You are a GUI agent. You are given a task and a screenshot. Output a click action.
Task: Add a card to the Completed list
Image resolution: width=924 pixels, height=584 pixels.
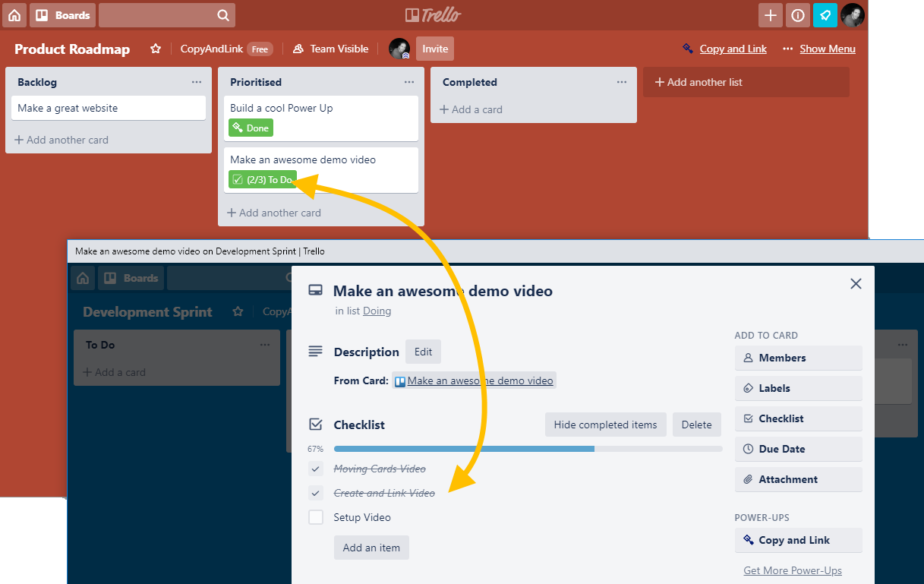tap(471, 109)
